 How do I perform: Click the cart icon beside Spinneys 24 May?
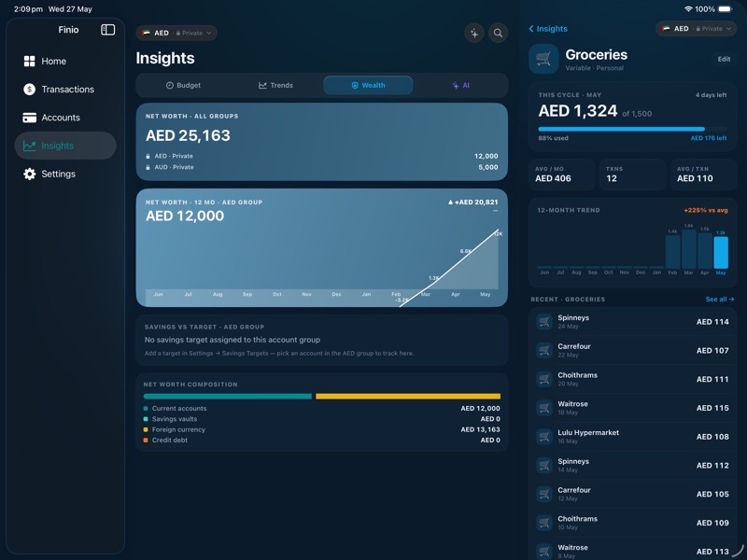[544, 322]
